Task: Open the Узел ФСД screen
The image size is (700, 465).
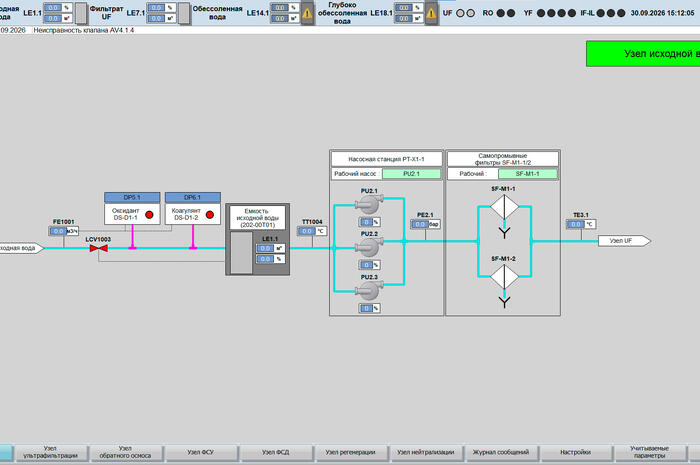Action: 276,452
